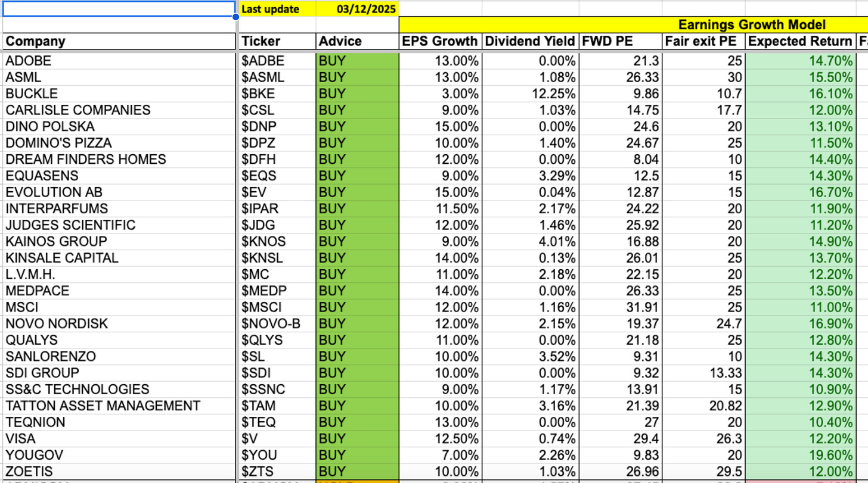Select YOUGOV EPS growth 7.00% cell
868x483 pixels.
click(x=440, y=455)
